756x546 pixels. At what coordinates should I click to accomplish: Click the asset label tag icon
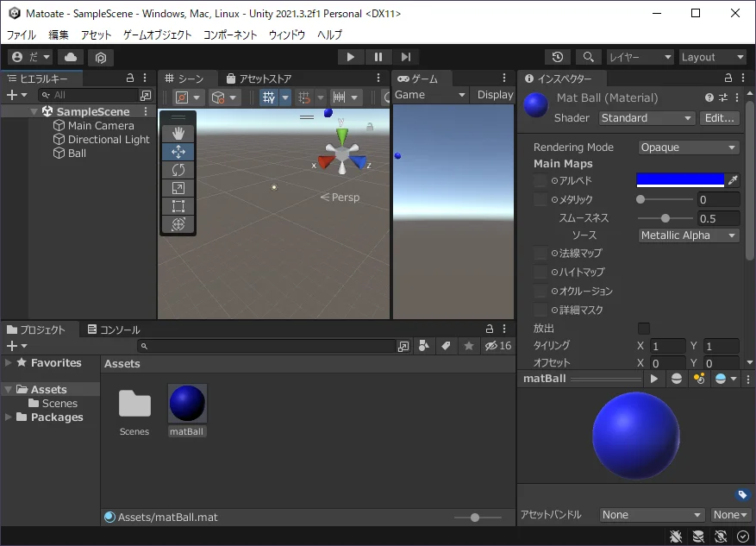(742, 494)
